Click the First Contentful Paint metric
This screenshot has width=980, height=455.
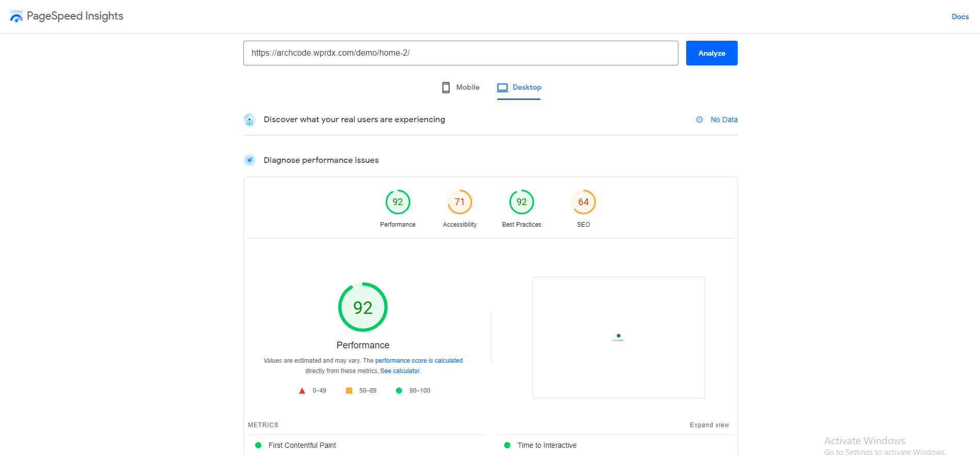(x=302, y=445)
